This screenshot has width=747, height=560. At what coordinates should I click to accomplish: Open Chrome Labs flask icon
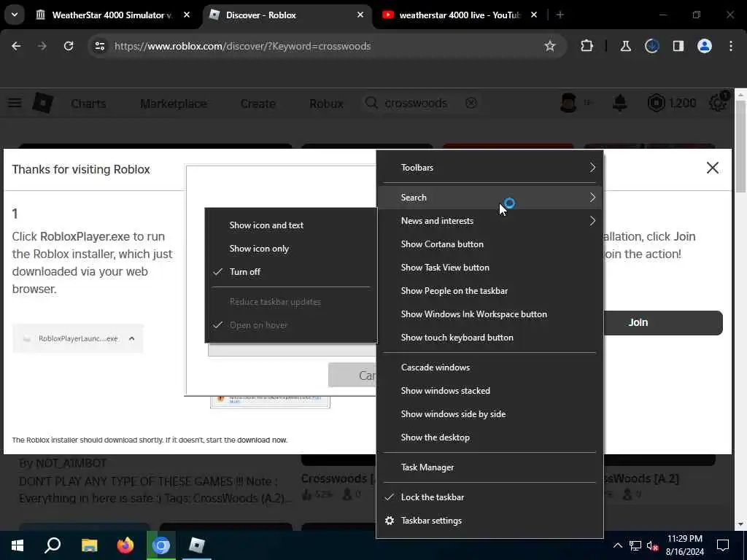pyautogui.click(x=625, y=46)
